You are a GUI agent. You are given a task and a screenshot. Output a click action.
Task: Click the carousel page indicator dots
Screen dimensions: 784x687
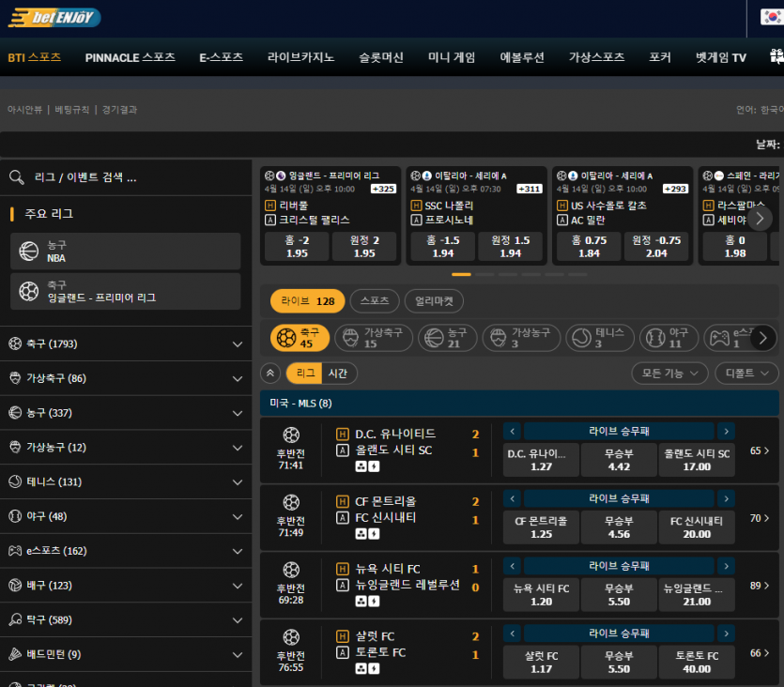(507, 275)
